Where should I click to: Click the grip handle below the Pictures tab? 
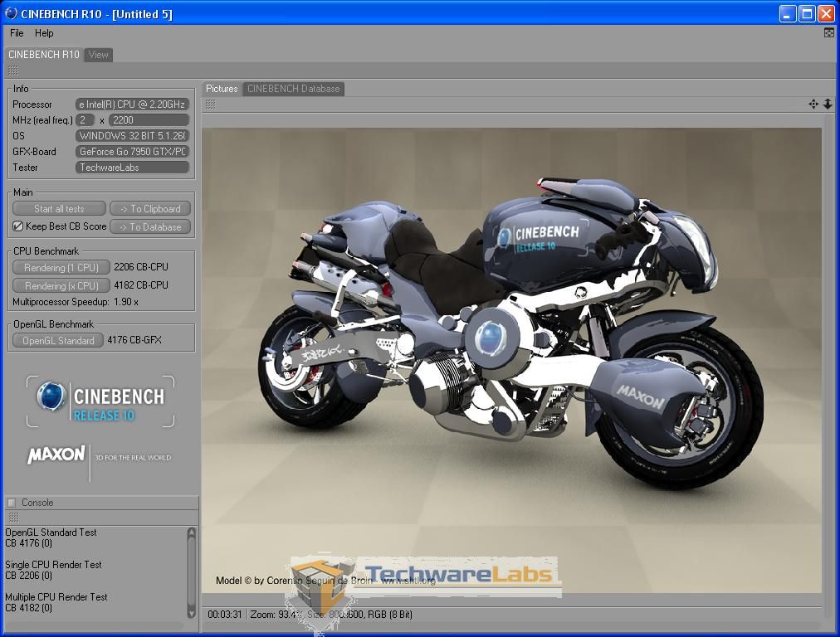point(211,105)
